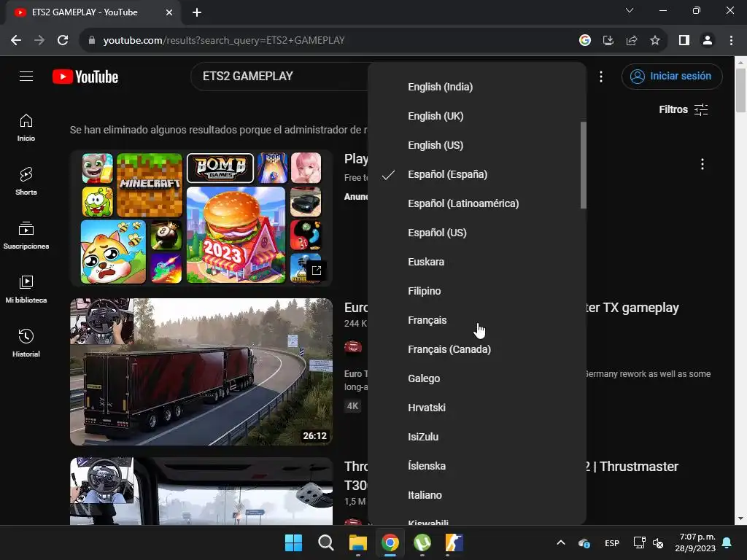747x560 pixels.
Task: Install YouTube app from address bar icon
Action: coord(608,41)
